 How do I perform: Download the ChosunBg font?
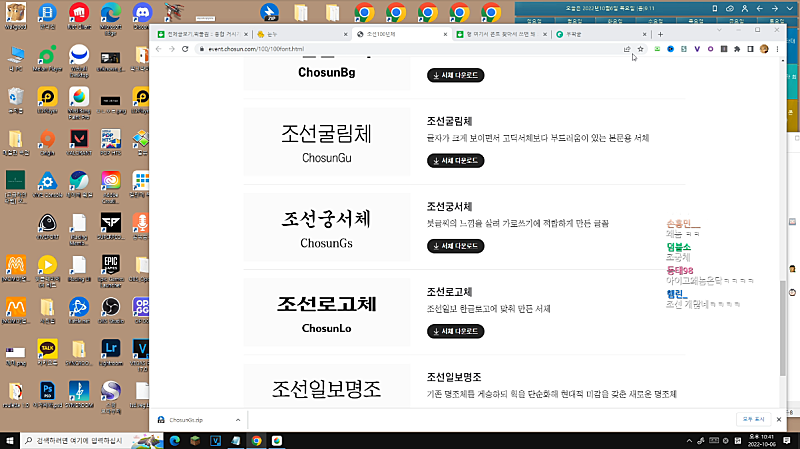tap(456, 75)
